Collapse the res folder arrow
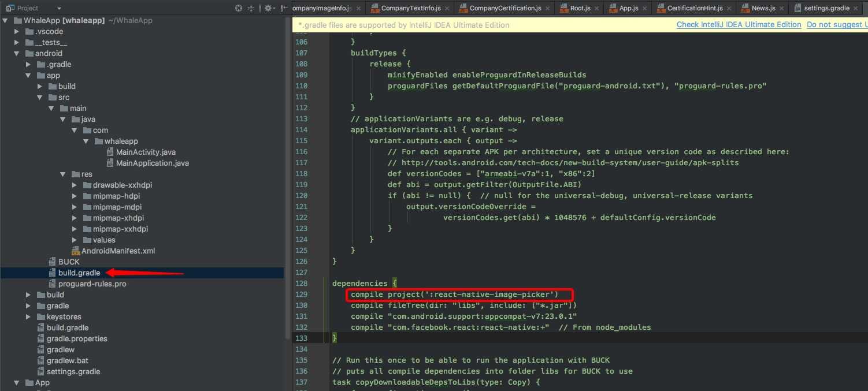868x391 pixels. tap(63, 174)
